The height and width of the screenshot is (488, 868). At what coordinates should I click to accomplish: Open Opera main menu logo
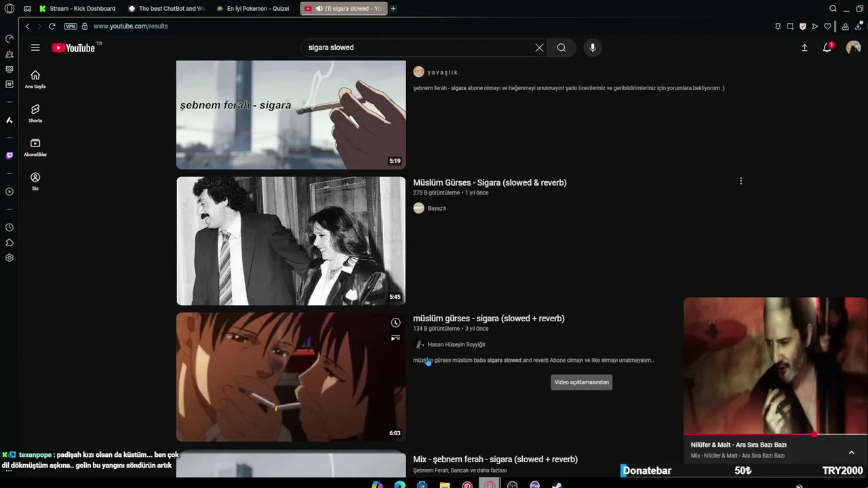pyautogui.click(x=9, y=9)
